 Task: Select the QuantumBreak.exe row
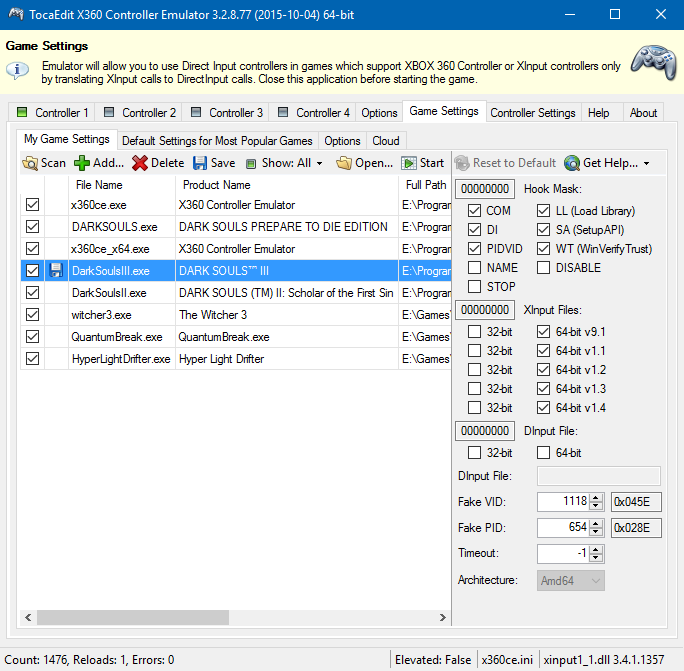pos(236,337)
